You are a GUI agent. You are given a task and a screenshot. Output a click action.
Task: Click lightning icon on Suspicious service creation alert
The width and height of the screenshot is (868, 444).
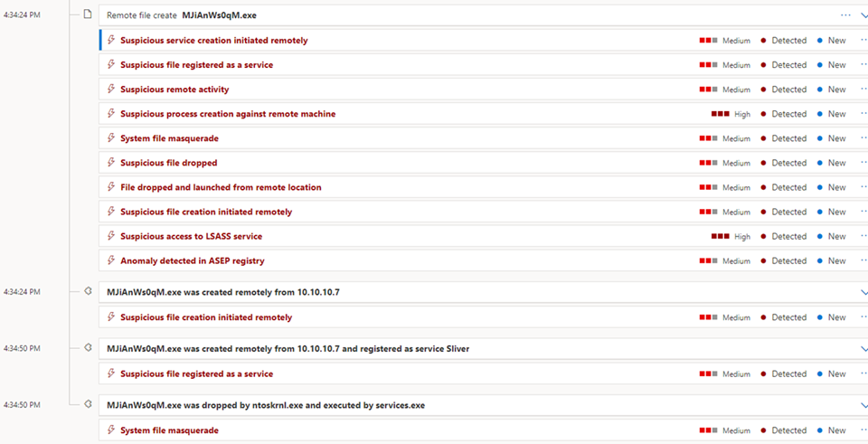pyautogui.click(x=111, y=41)
